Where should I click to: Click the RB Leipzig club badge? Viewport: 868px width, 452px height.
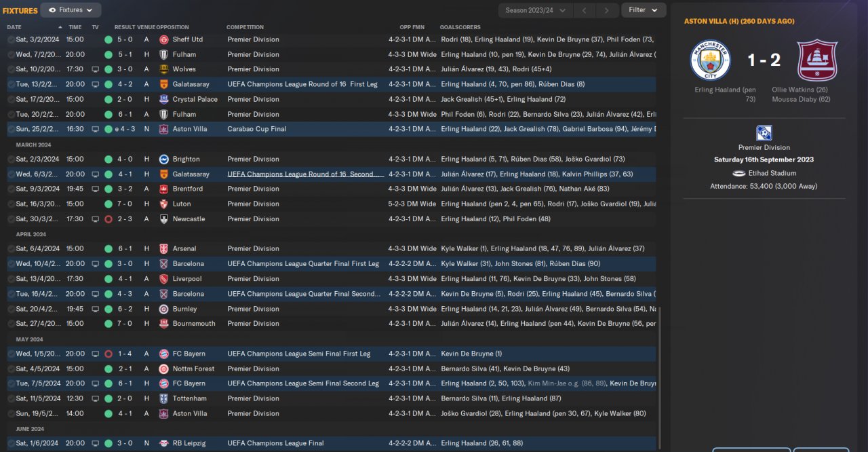pos(163,443)
